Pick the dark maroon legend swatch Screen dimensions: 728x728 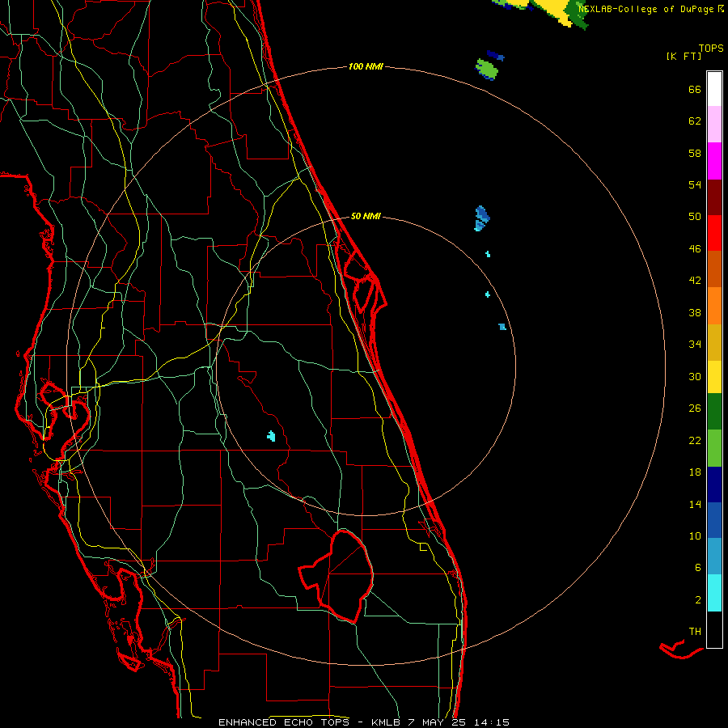[x=714, y=197]
